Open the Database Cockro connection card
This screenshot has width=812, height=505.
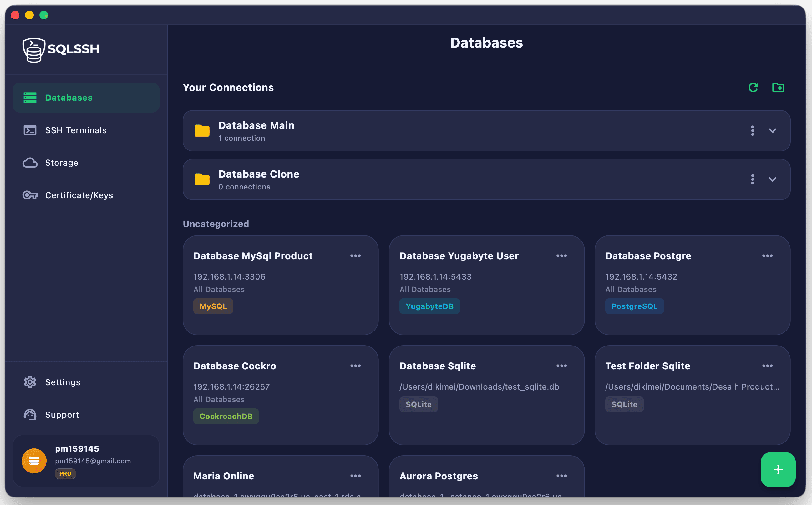click(x=280, y=395)
